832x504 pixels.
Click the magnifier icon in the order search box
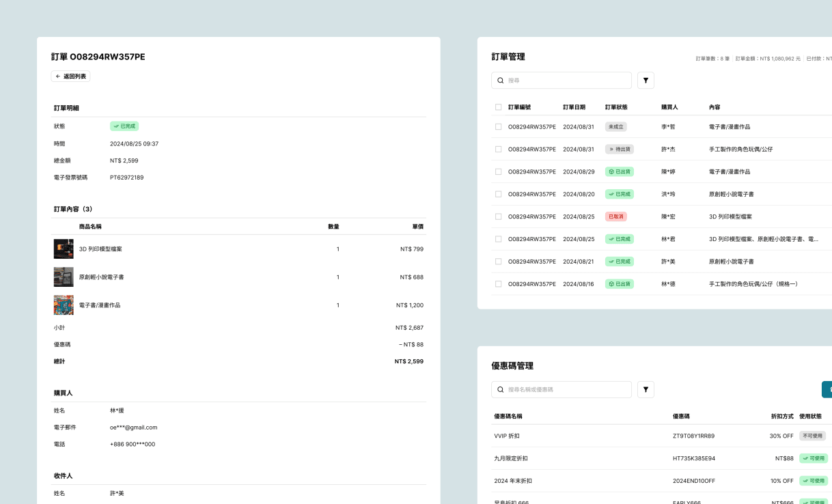pyautogui.click(x=499, y=80)
